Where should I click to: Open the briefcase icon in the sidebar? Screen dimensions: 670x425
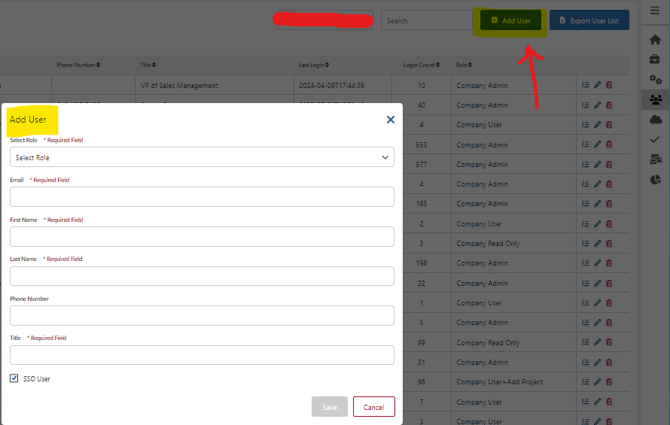(655, 60)
